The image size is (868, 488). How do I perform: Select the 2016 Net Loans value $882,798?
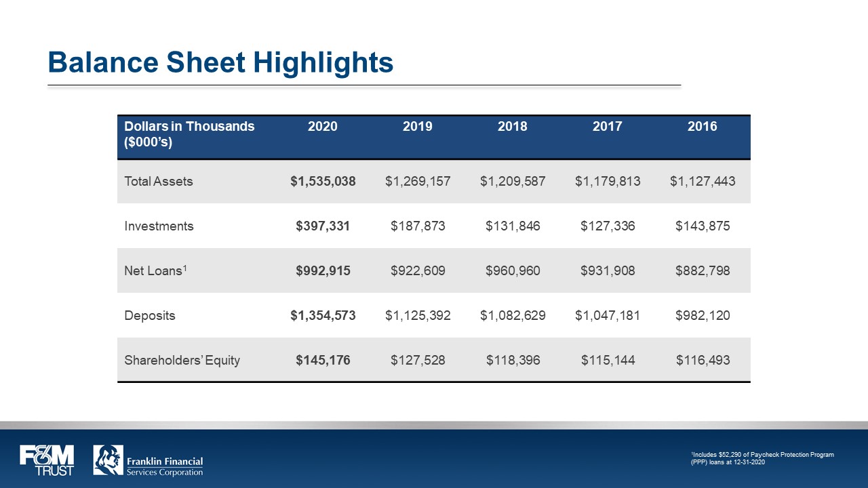tap(703, 271)
